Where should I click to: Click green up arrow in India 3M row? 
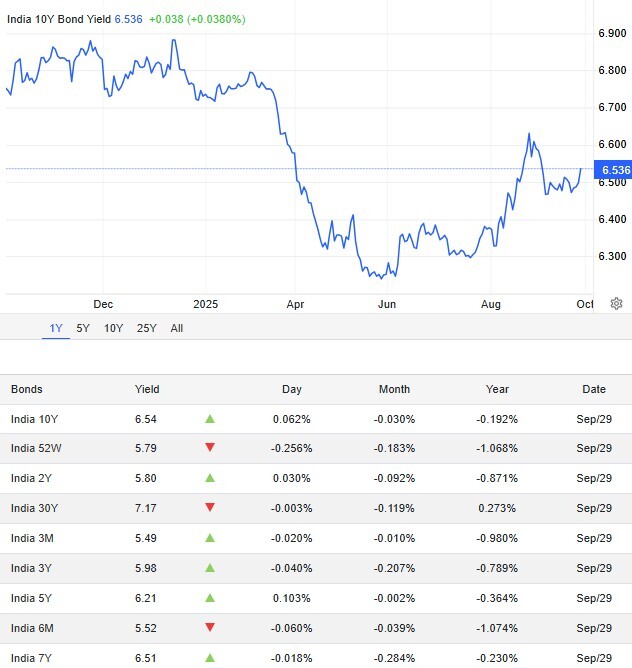pos(210,538)
